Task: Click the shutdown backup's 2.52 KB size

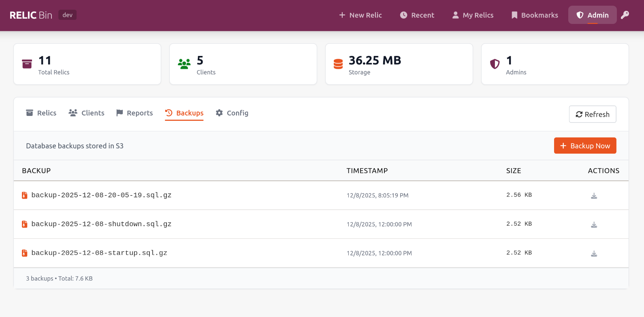Action: tap(519, 224)
